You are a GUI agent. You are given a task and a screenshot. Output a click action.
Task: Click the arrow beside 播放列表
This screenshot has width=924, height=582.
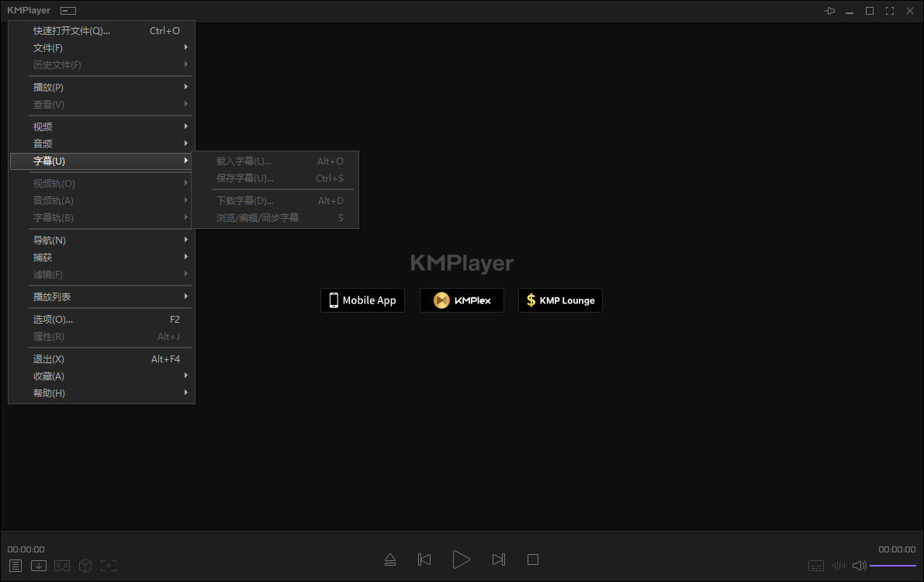pos(185,296)
